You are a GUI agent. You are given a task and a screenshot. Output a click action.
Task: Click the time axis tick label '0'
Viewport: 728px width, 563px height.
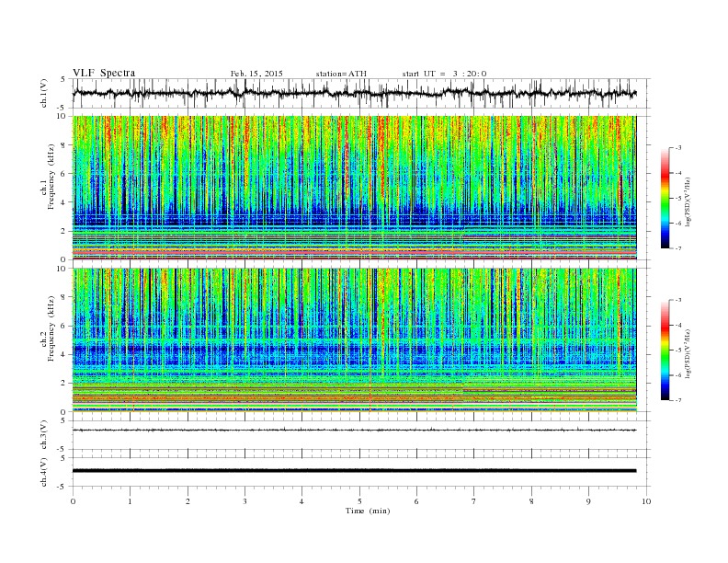(x=73, y=501)
